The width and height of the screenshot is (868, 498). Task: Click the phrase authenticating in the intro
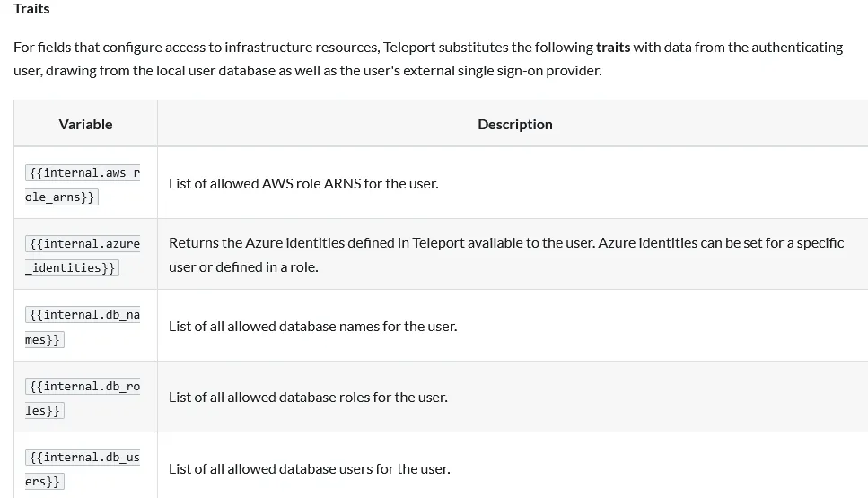coord(798,47)
